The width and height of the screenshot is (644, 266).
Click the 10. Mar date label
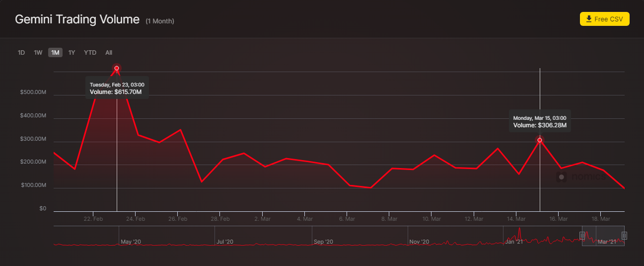point(431,219)
